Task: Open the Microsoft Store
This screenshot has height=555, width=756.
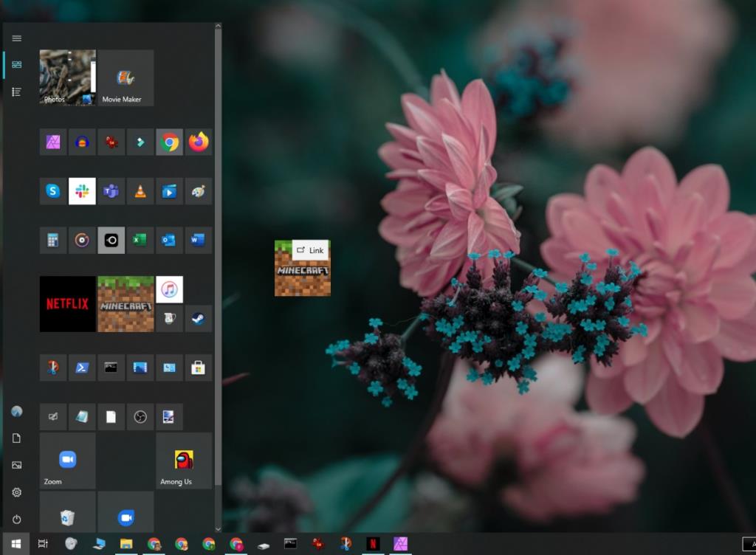Action: pyautogui.click(x=198, y=367)
